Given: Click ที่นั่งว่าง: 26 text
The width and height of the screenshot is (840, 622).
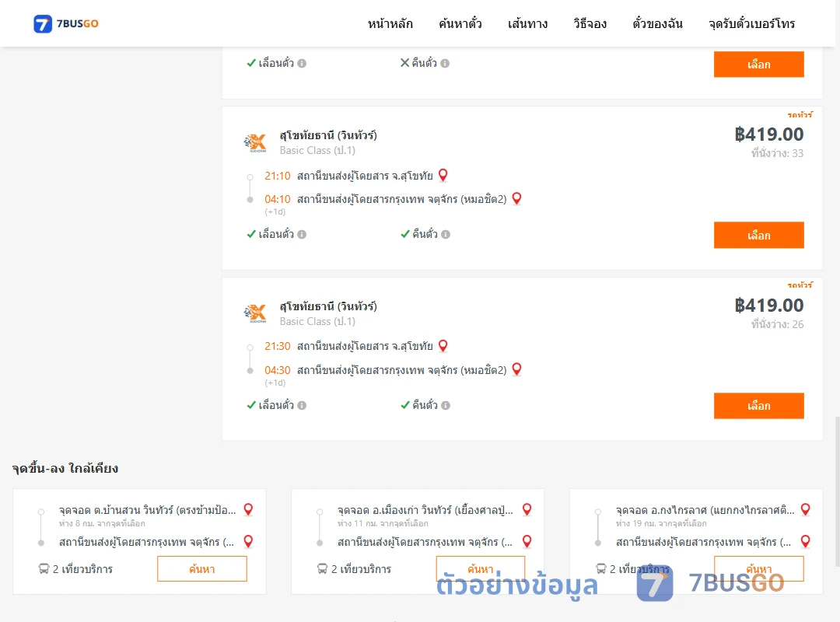Looking at the screenshot, I should pos(777,324).
